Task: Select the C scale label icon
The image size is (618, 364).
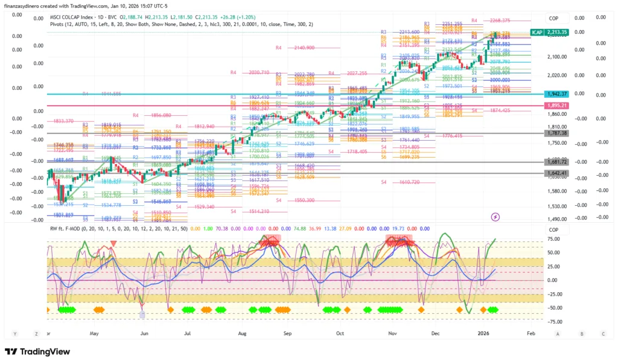Action: pyautogui.click(x=603, y=333)
